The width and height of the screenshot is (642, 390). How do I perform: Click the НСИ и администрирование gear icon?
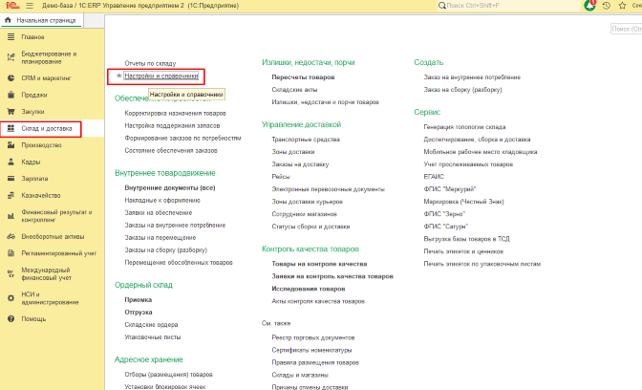pyautogui.click(x=11, y=298)
